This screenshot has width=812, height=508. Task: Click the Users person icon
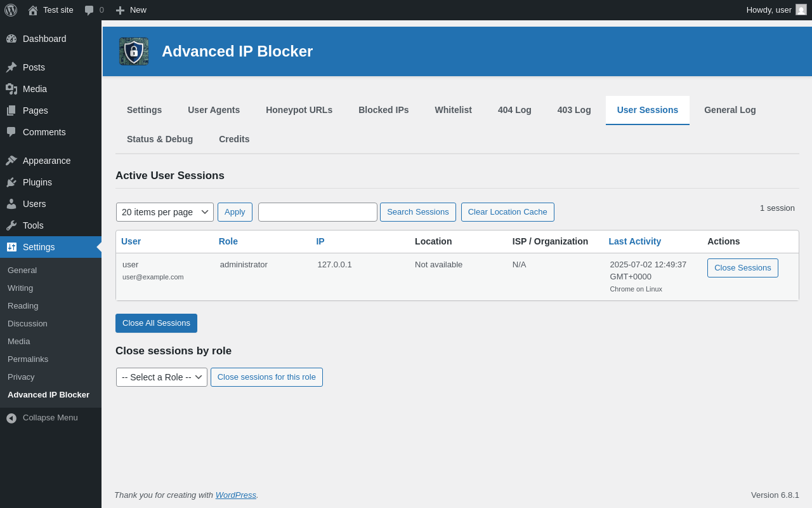click(x=11, y=204)
